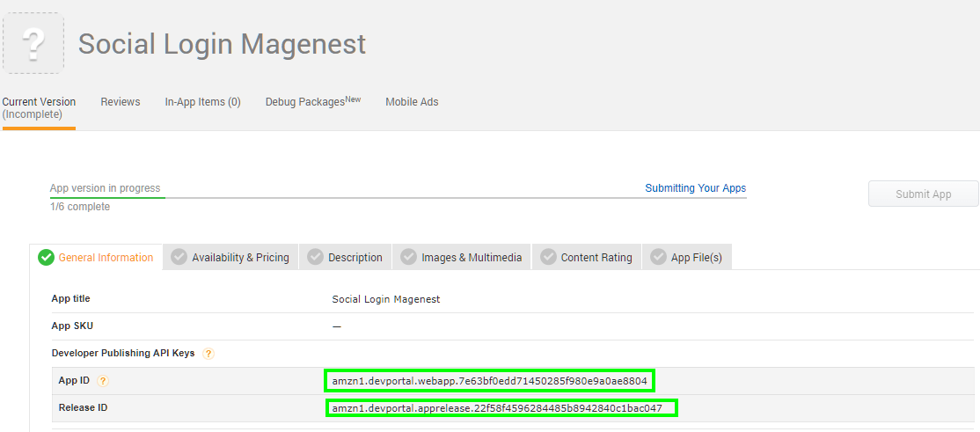Image resolution: width=980 pixels, height=432 pixels.
Task: Open the Availability & Pricing tab
Action: (230, 257)
